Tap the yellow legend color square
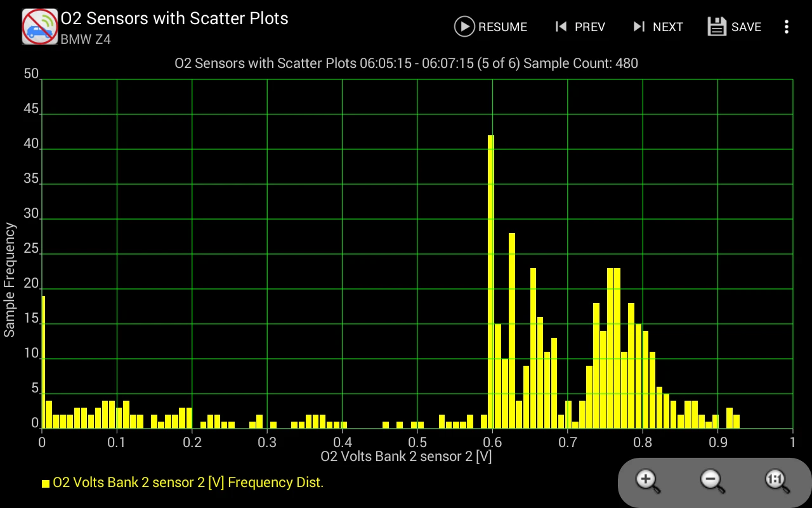Screen dimensions: 812x508 point(46,483)
